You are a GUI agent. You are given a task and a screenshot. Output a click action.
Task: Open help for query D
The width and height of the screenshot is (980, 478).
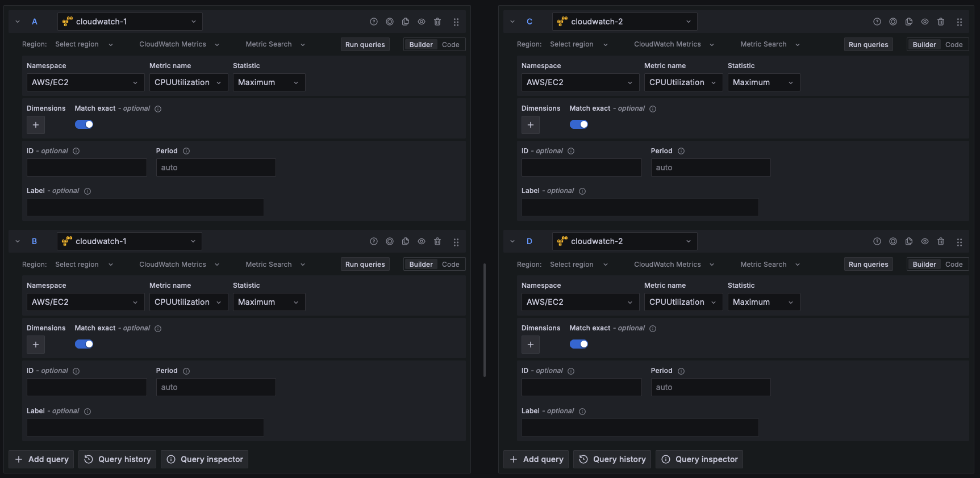[877, 241]
